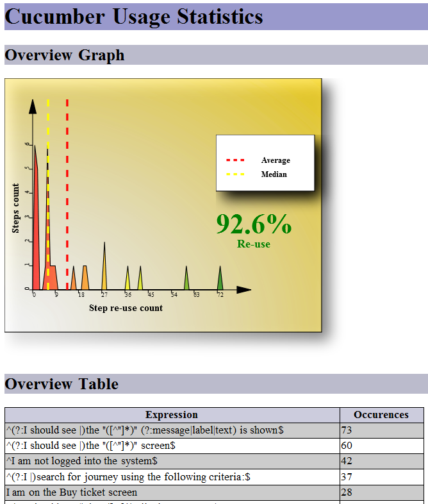Image resolution: width=428 pixels, height=504 pixels.
Task: Click the Steps count axis label
Action: pos(15,208)
